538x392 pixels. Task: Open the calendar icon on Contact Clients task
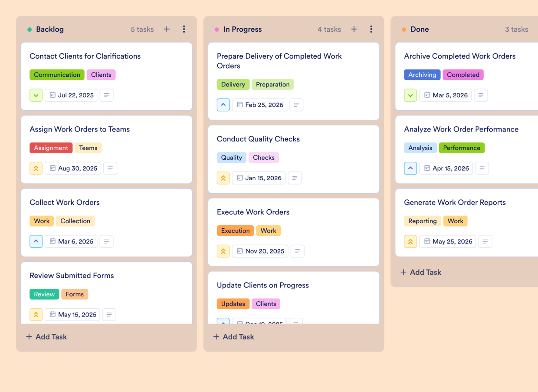click(x=52, y=95)
